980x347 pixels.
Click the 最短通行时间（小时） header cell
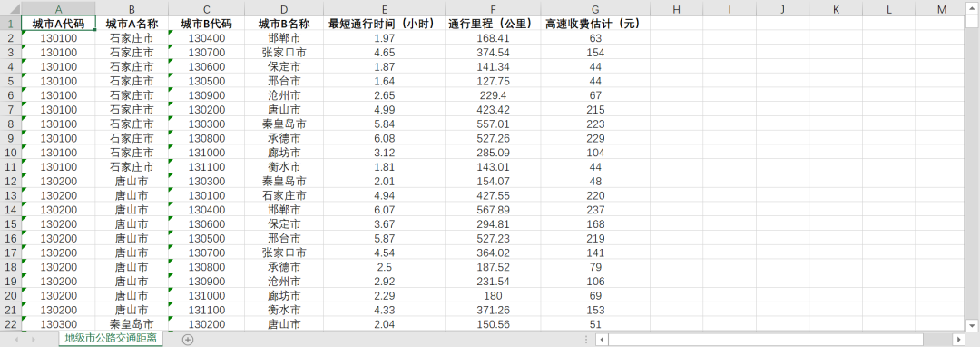point(384,24)
